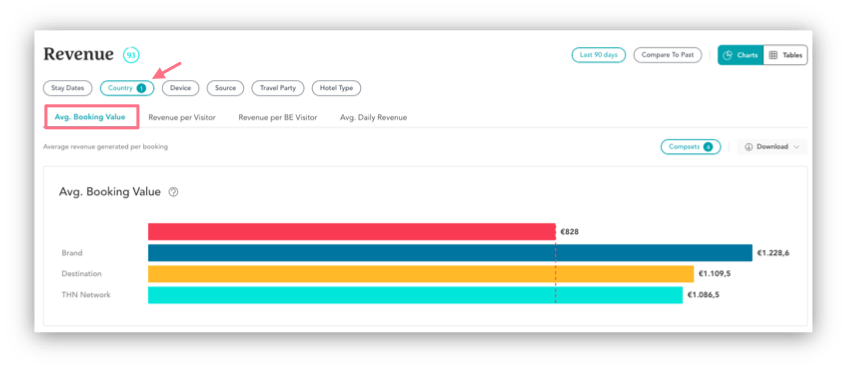Click the help icon beside Avg. Booking Value
Image resolution: width=843 pixels, height=366 pixels.
173,192
